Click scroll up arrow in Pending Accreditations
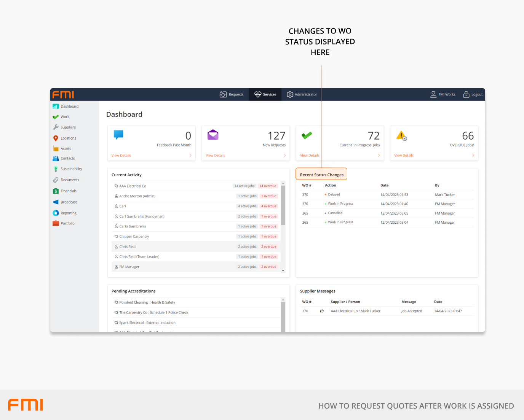Screen dimensions: 524x420 point(283,300)
